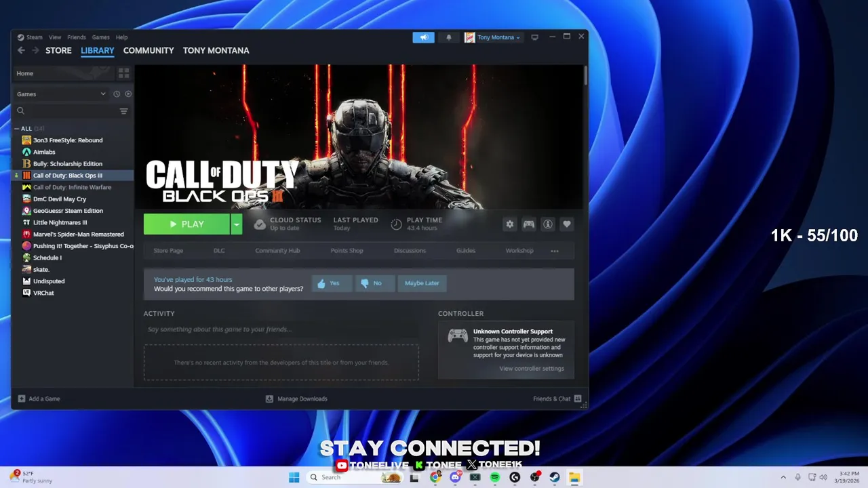Open the DLC link

tap(219, 251)
